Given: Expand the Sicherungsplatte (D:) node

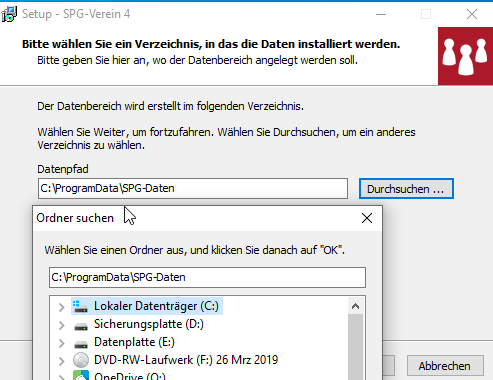Looking at the screenshot, I should (61, 325).
